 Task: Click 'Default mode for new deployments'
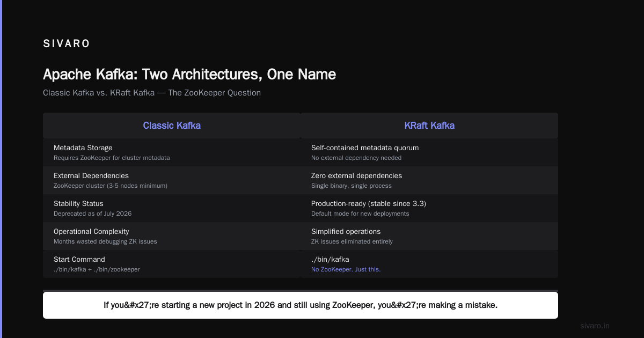pos(360,214)
